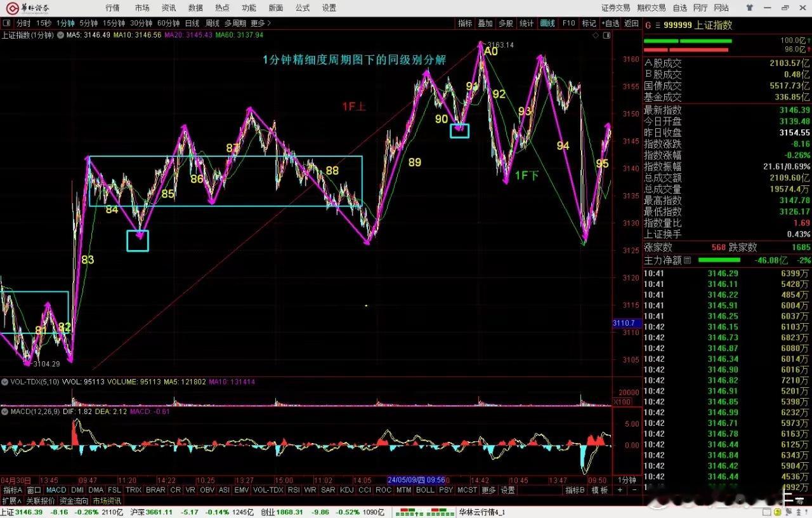Open the 指标B indicator dropdown

pyautogui.click(x=575, y=490)
